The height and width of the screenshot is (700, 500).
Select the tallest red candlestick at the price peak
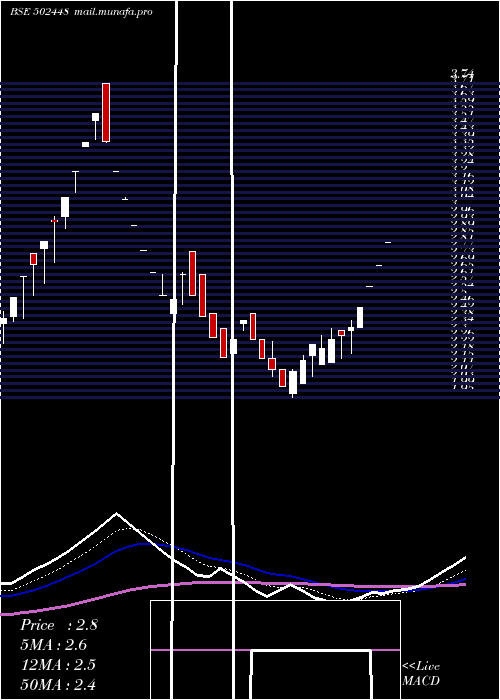106,112
